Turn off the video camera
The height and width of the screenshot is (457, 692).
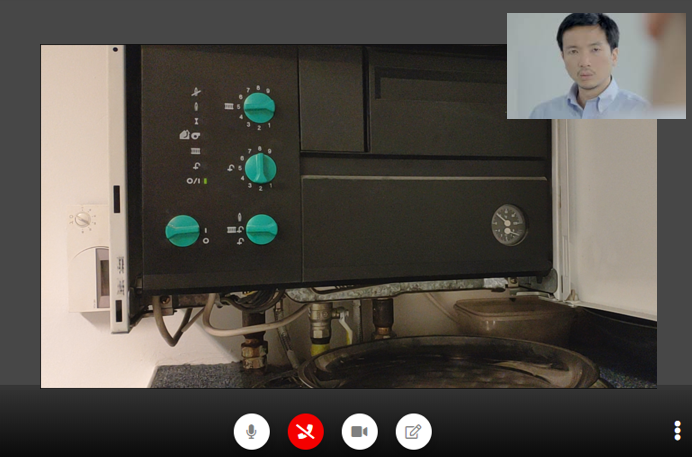359,432
